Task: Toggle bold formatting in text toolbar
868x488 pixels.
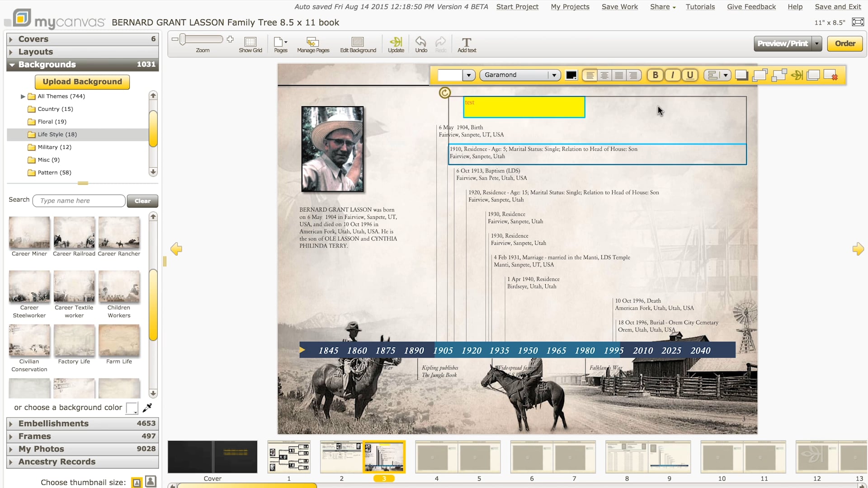Action: pyautogui.click(x=655, y=75)
